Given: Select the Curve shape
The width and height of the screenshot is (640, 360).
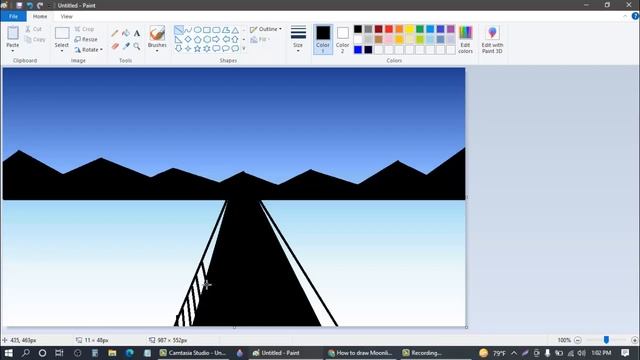Looking at the screenshot, I should pyautogui.click(x=188, y=30).
